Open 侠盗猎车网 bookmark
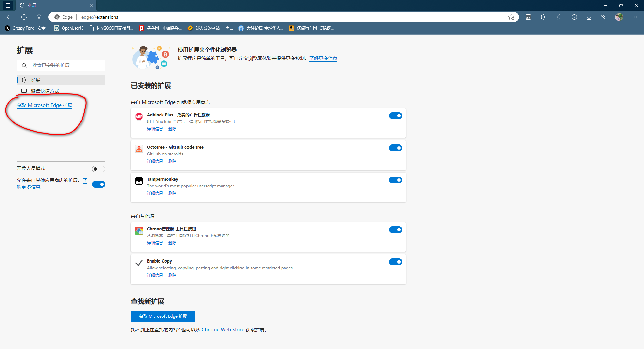Viewport: 644px width, 349px height. coord(311,28)
